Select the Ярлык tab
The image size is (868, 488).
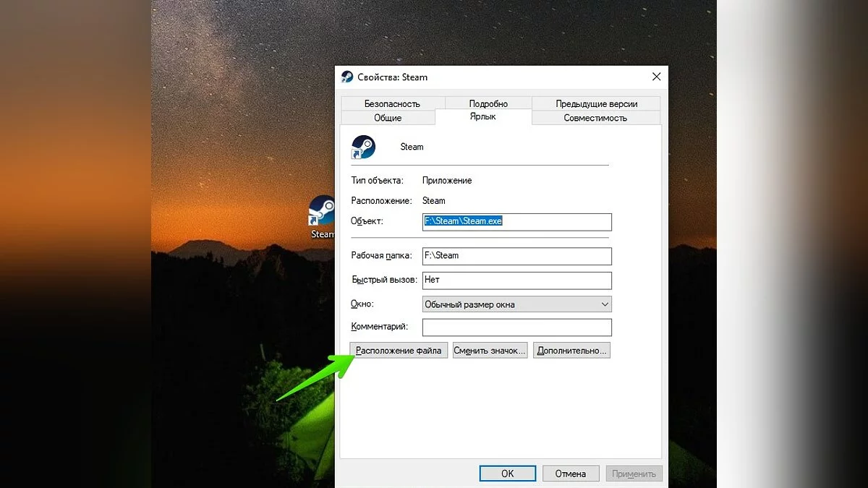(482, 116)
